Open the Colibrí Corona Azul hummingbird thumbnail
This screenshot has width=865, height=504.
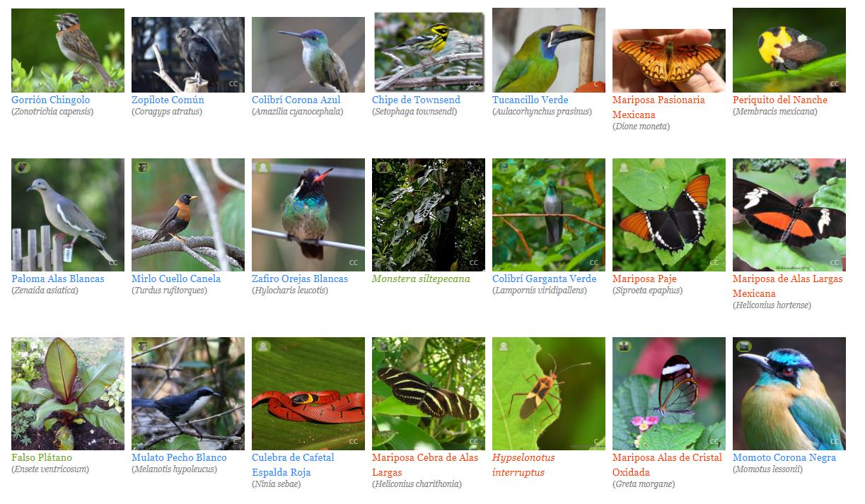tap(308, 54)
